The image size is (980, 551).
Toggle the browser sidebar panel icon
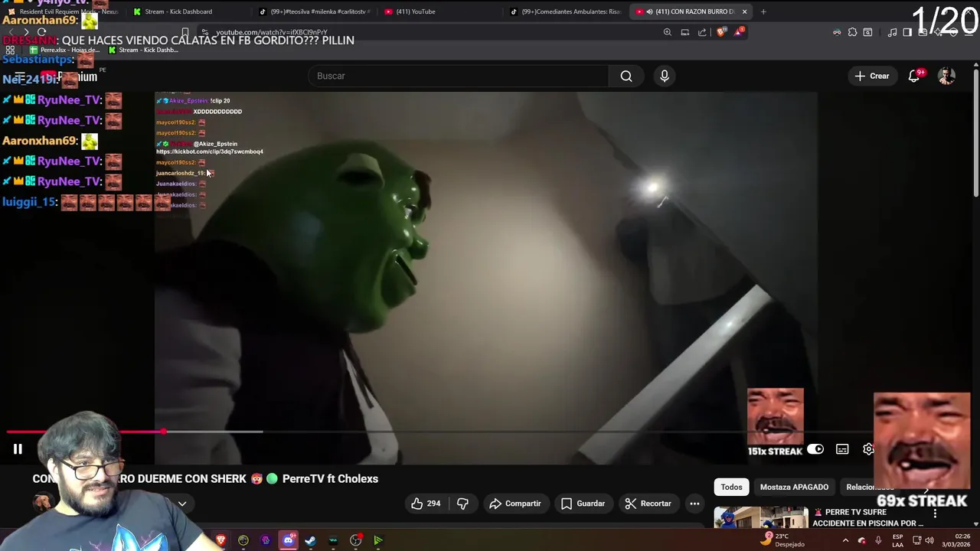907,32
